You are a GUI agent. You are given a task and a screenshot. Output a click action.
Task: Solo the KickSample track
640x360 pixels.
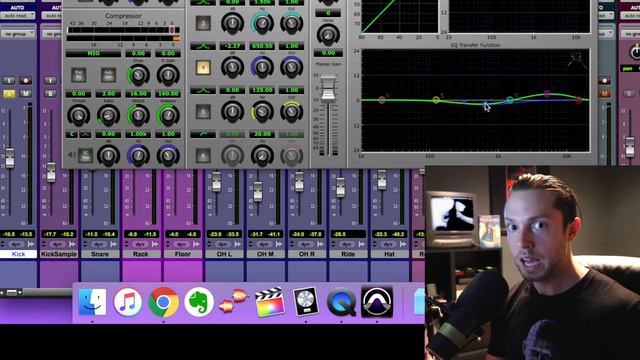(x=50, y=93)
